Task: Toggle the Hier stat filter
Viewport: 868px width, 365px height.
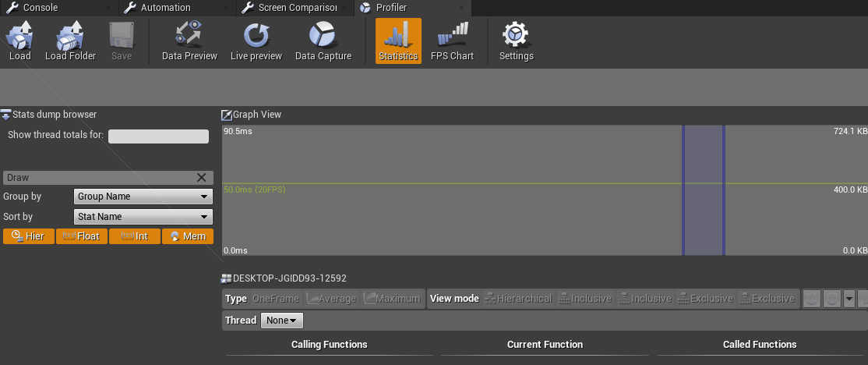Action: [29, 236]
